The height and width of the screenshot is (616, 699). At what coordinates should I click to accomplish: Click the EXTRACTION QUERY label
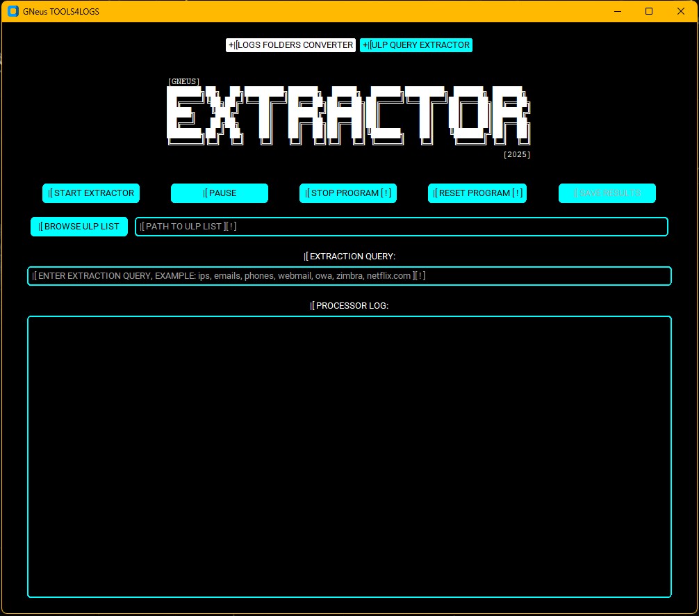349,257
